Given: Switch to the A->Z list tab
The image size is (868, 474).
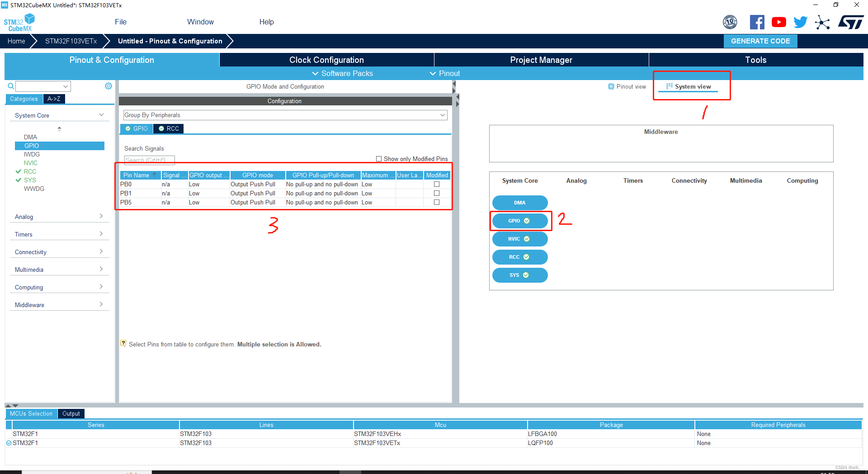Looking at the screenshot, I should click(x=54, y=99).
